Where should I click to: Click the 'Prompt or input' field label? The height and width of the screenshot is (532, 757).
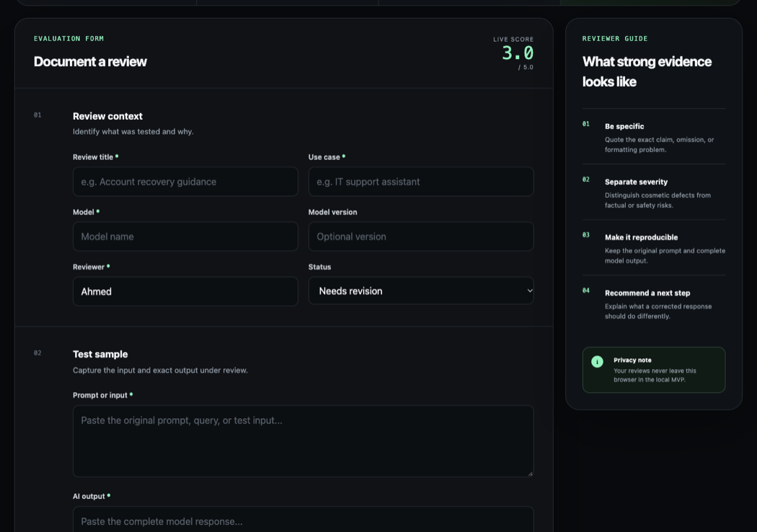(x=100, y=395)
